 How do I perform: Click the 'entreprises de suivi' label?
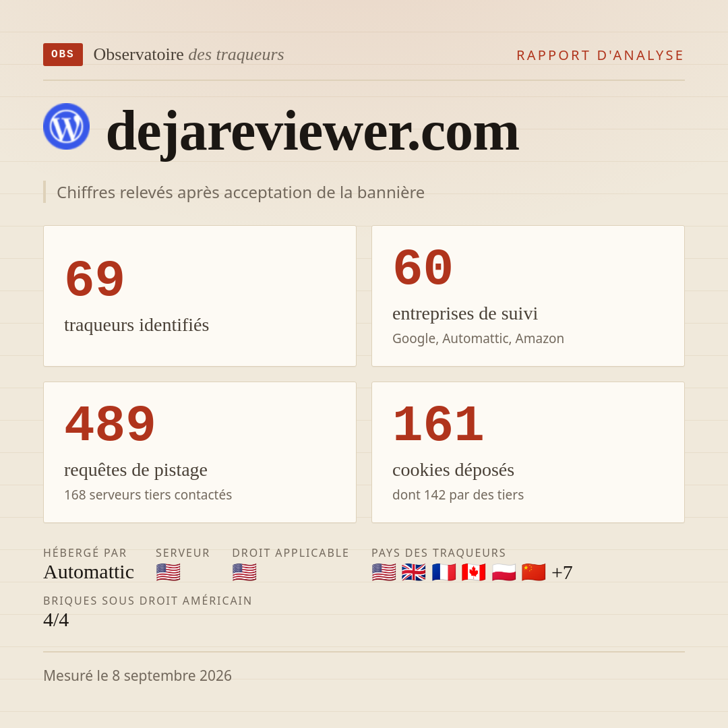pyautogui.click(x=465, y=313)
